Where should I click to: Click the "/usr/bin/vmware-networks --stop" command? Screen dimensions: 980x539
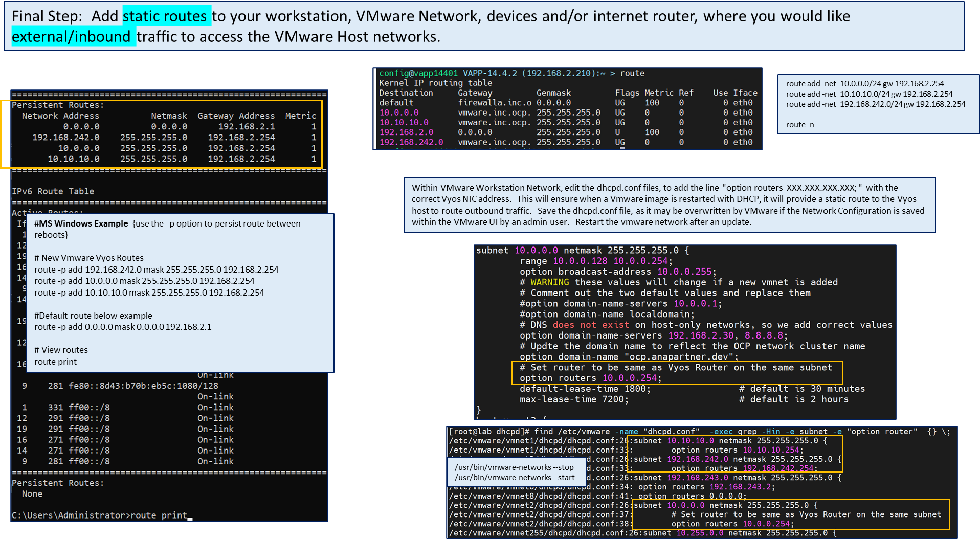click(x=514, y=467)
